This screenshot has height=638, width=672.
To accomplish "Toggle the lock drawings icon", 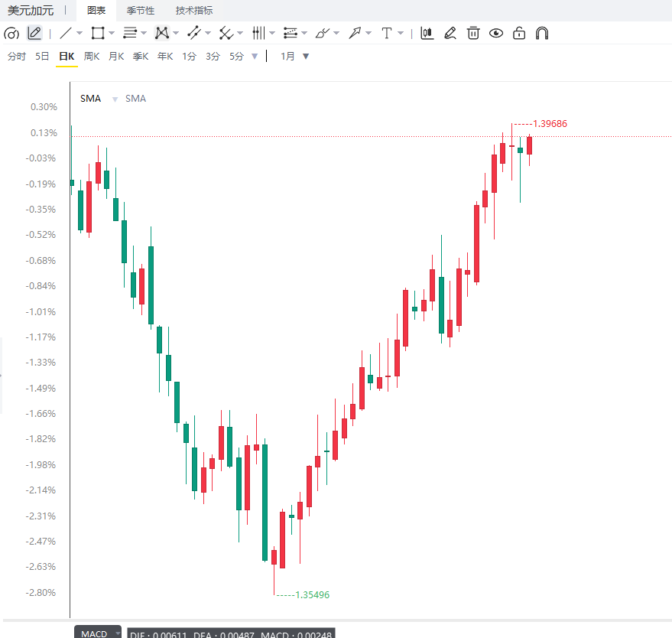I will [x=519, y=33].
